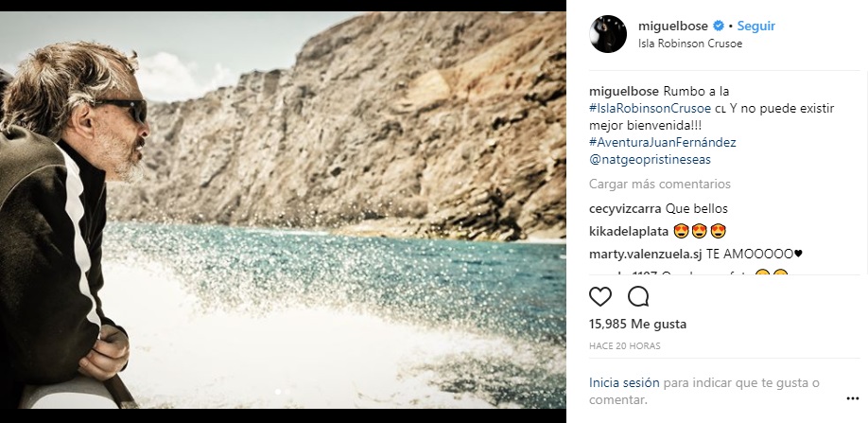868x423 pixels.
Task: Open miguelbose's profile picture avatar
Action: click(x=610, y=33)
